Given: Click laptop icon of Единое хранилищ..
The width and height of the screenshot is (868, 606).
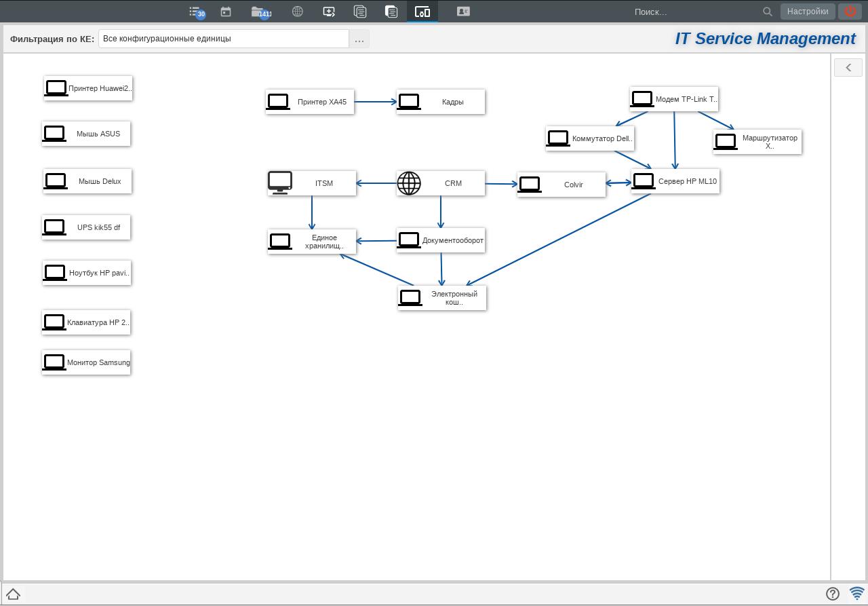Looking at the screenshot, I should 280,242.
